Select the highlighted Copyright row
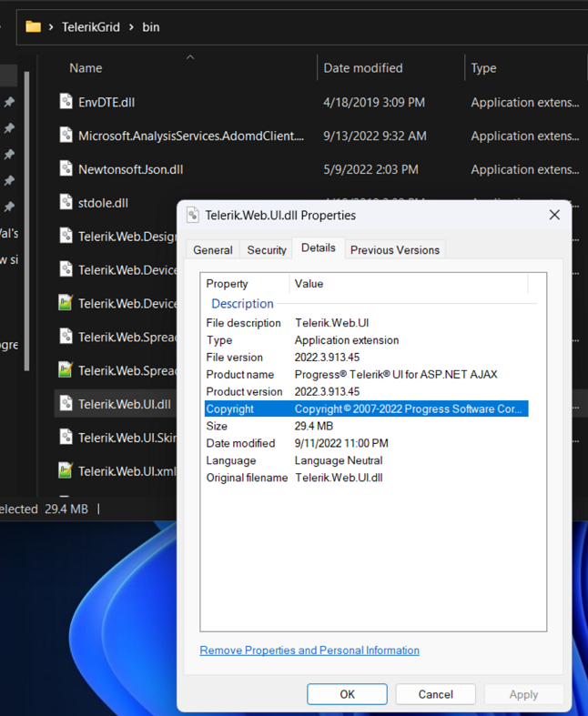The height and width of the screenshot is (716, 588). (x=367, y=408)
